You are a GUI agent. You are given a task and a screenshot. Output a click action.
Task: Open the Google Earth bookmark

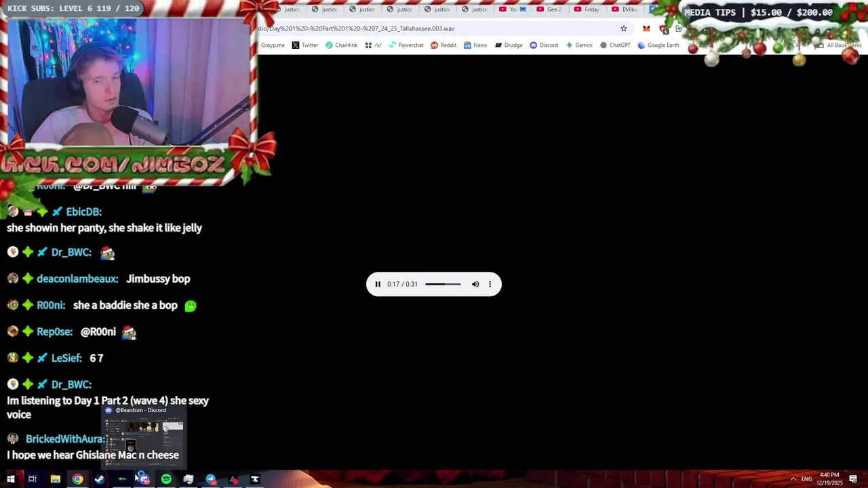(x=658, y=45)
